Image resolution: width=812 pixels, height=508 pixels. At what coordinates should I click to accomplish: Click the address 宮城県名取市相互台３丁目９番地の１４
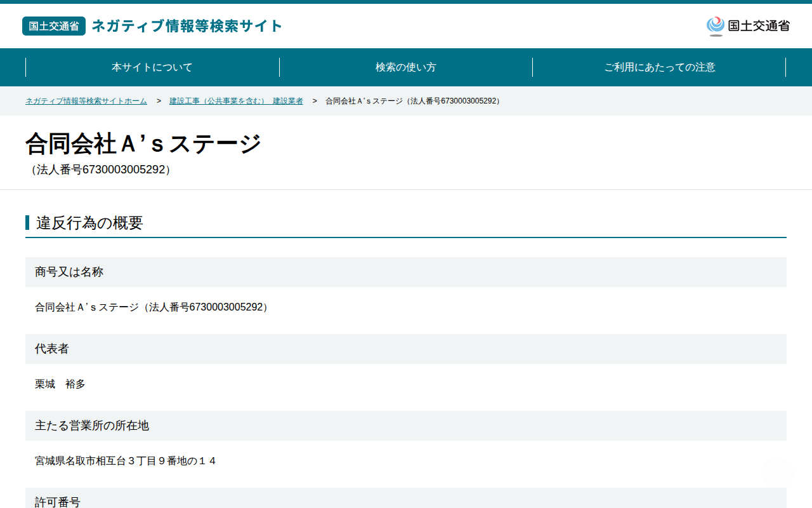[126, 461]
